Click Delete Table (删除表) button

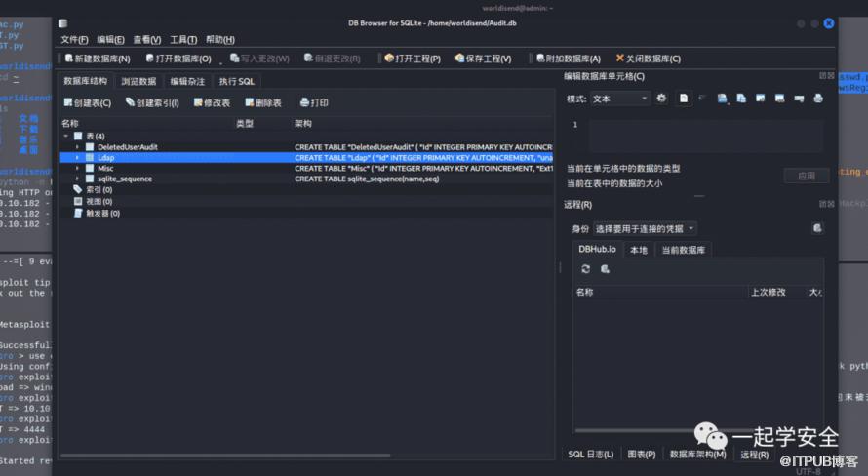tap(263, 103)
